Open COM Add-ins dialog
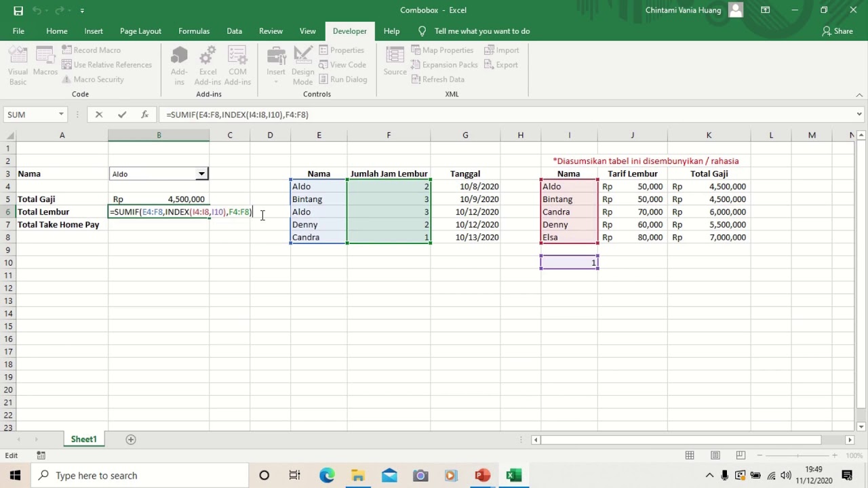Viewport: 868px width, 488px height. point(237,66)
